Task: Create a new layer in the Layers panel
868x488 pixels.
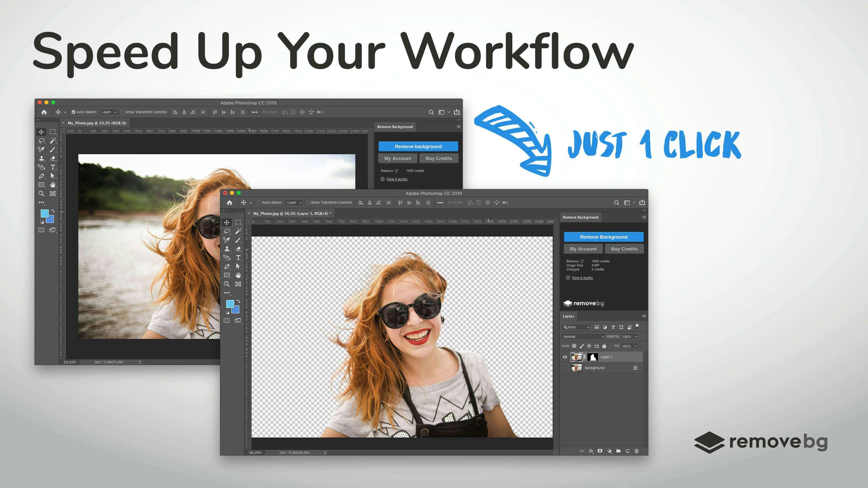Action: 628,451
